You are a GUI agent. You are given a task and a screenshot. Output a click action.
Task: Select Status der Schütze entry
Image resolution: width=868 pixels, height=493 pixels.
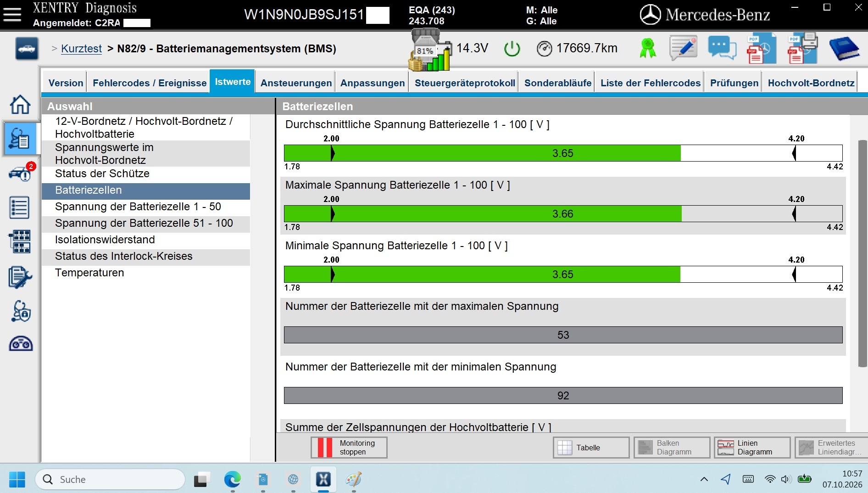coord(146,174)
